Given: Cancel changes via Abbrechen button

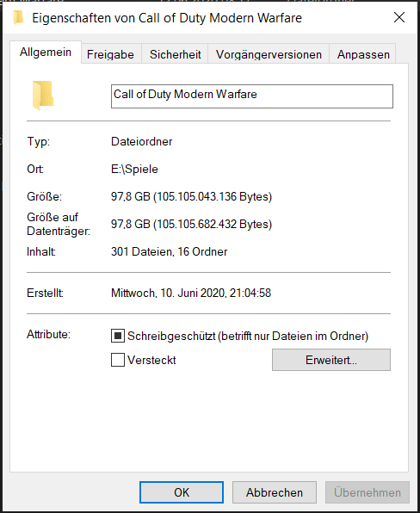Looking at the screenshot, I should (275, 492).
